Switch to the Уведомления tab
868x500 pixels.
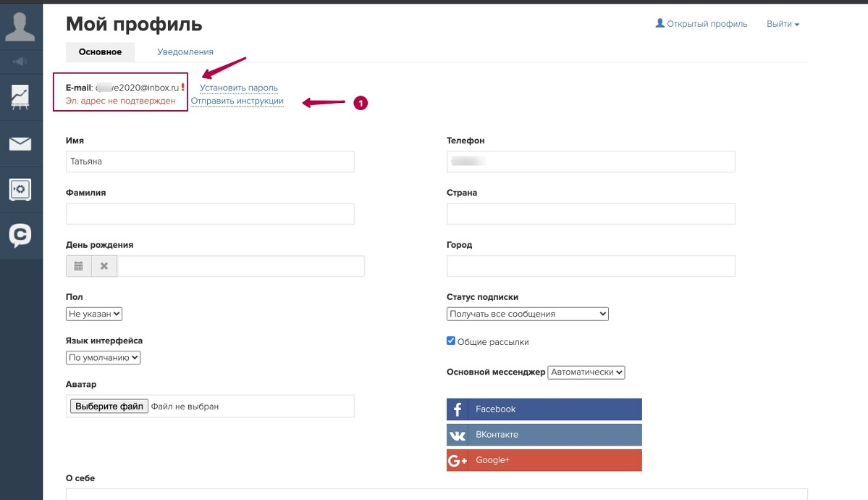[185, 51]
